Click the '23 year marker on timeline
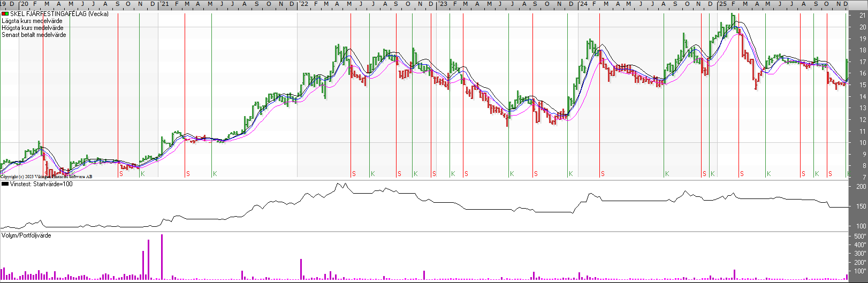 [443, 4]
